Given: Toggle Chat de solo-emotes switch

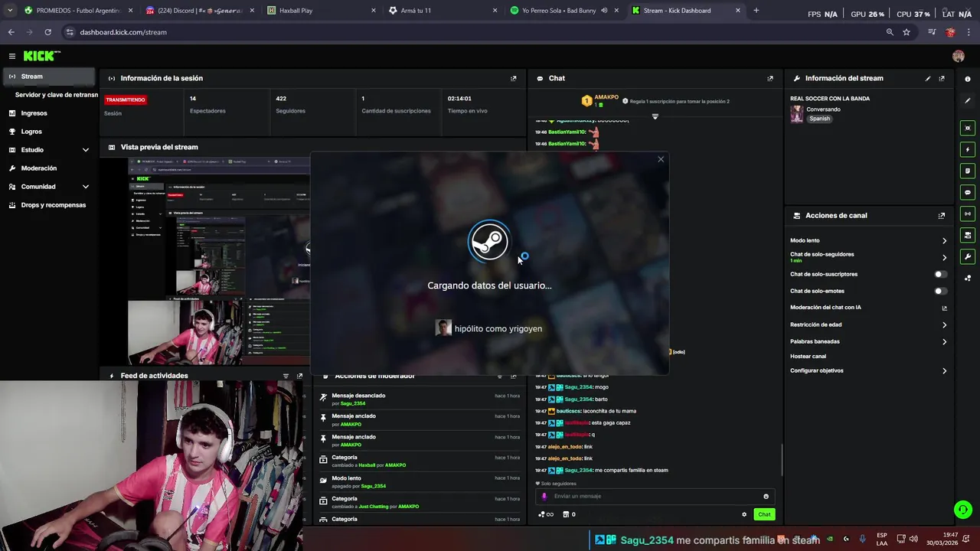Looking at the screenshot, I should pos(940,291).
